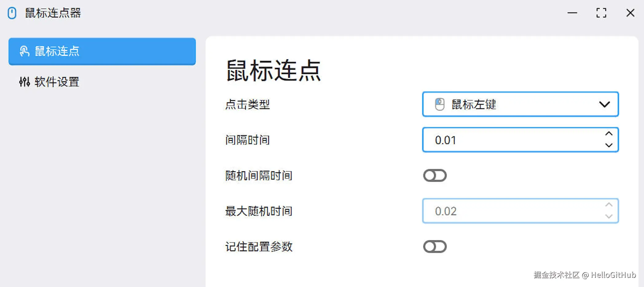The image size is (644, 287).
Task: Decrease 最大随机时间 with the down arrow
Action: (x=609, y=216)
